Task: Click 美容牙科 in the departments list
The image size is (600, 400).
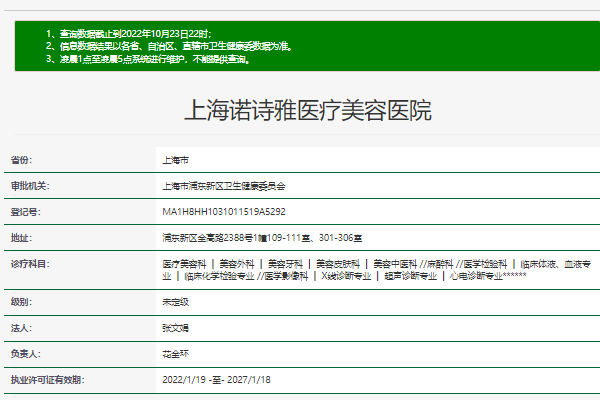Action: 285,264
